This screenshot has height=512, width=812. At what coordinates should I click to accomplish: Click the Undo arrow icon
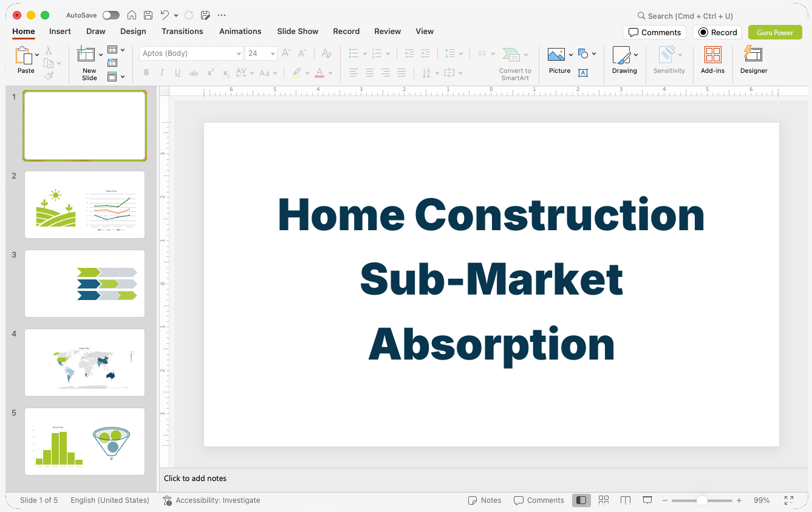165,15
